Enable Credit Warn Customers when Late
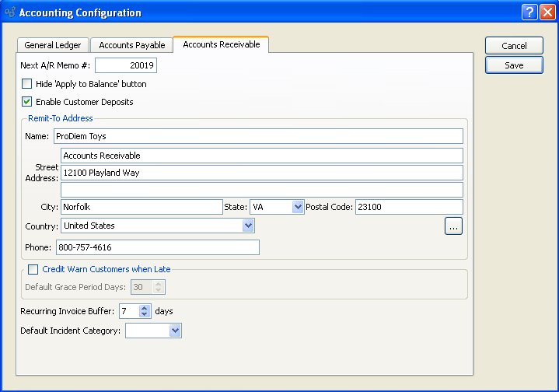559x392 pixels. click(x=33, y=270)
